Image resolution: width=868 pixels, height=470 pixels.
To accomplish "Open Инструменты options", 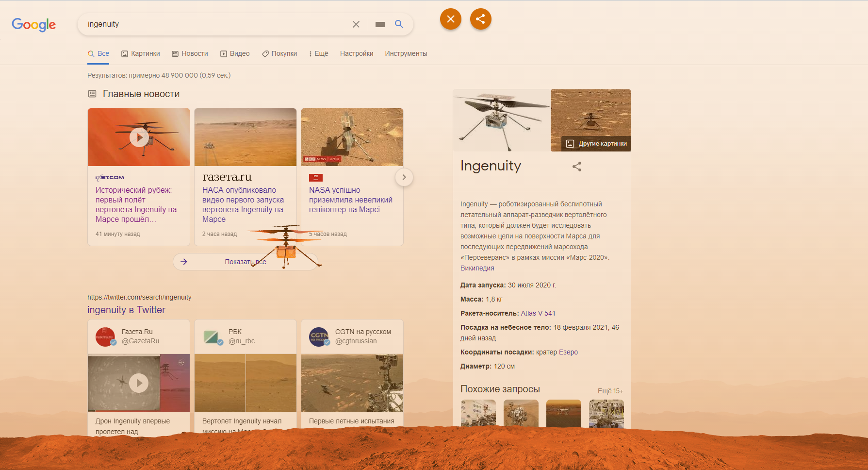I will 406,54.
